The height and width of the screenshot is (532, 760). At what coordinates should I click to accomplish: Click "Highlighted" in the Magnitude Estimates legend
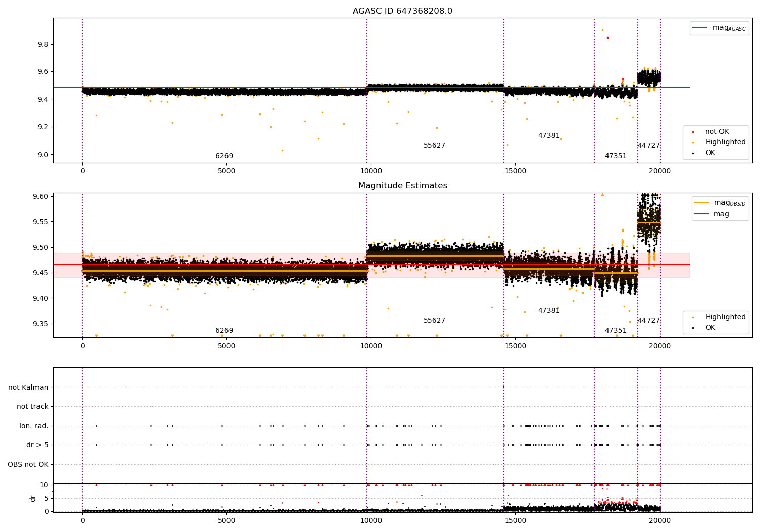(x=725, y=317)
